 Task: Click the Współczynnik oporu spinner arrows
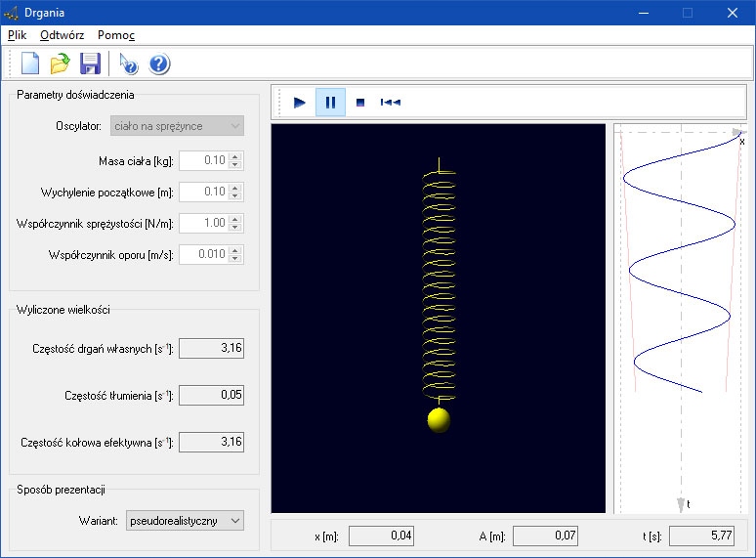tap(235, 254)
